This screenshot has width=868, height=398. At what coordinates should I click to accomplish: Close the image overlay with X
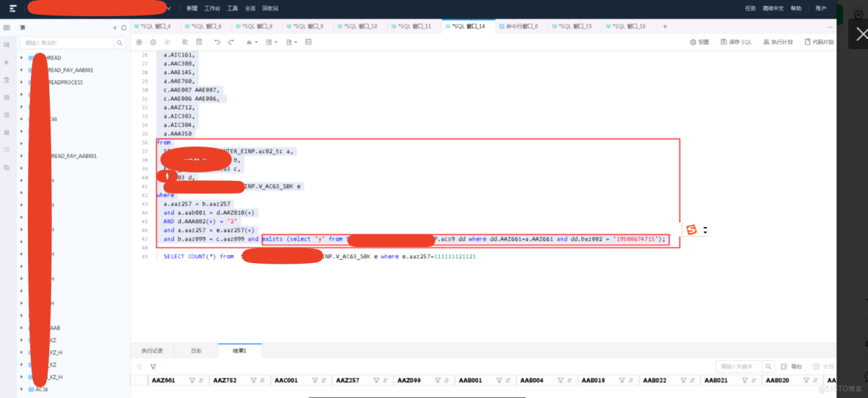862,34
